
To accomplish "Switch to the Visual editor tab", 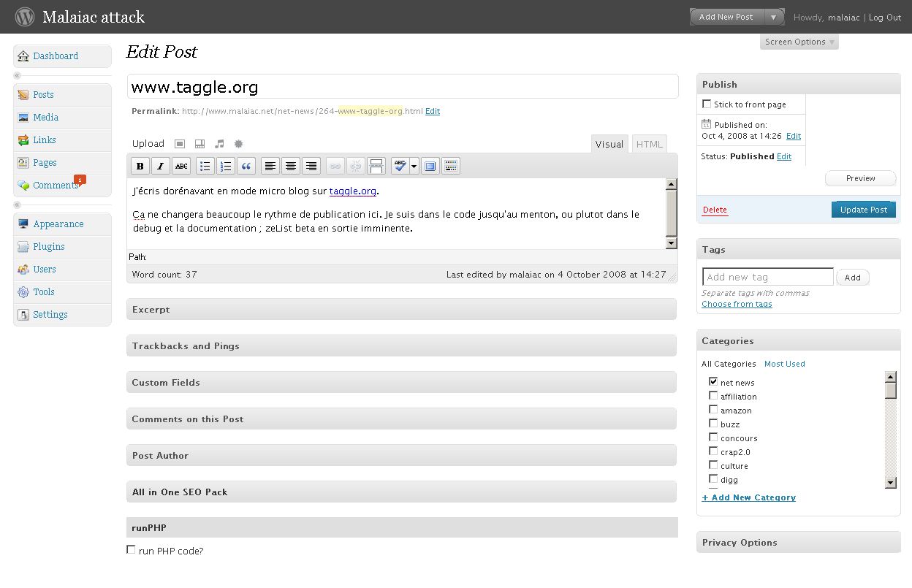I will click(x=609, y=144).
